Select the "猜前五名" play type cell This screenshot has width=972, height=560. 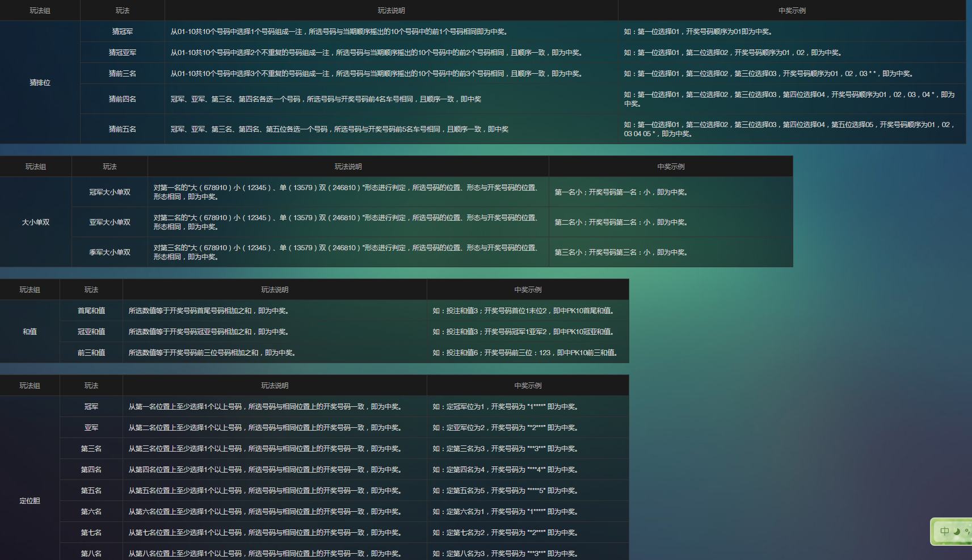coord(123,129)
